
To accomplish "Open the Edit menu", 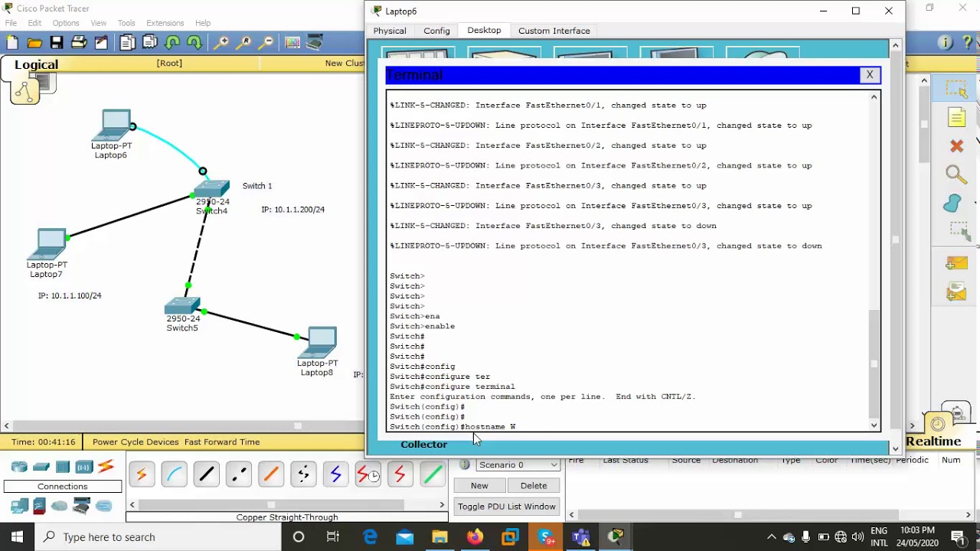I will 34,23.
